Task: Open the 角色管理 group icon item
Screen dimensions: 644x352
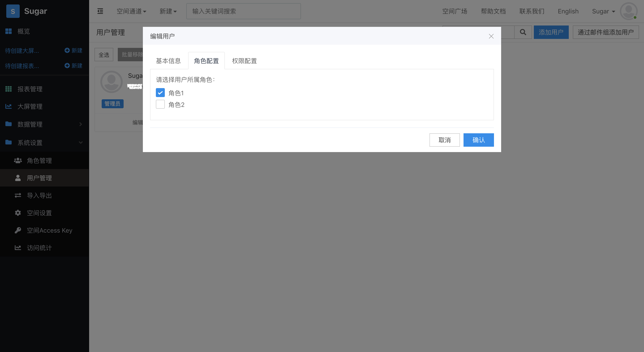Action: [x=18, y=161]
